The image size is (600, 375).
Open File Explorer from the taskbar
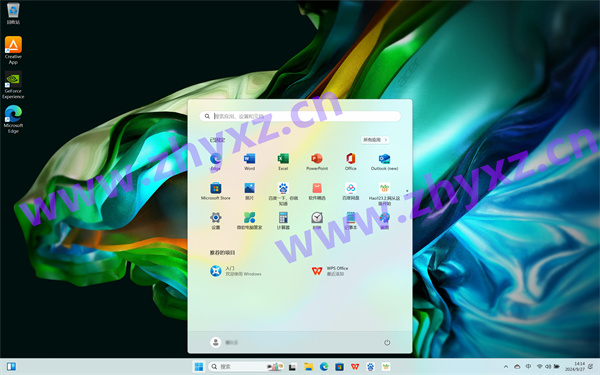pyautogui.click(x=308, y=367)
